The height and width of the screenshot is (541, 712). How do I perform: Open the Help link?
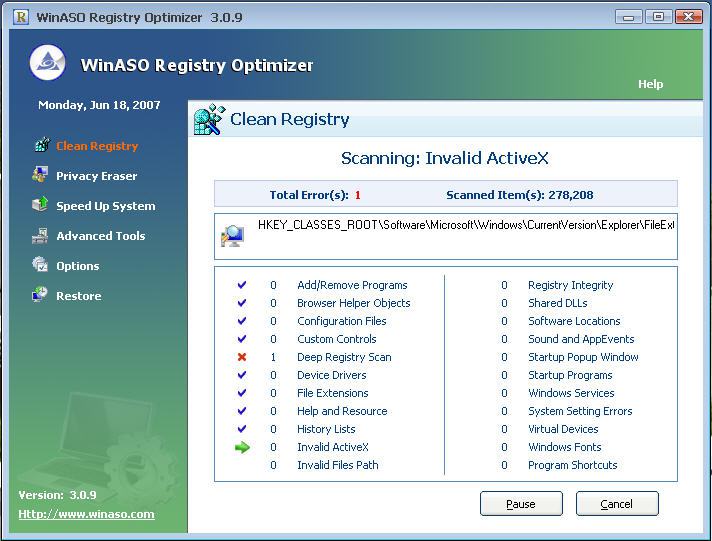pyautogui.click(x=650, y=84)
